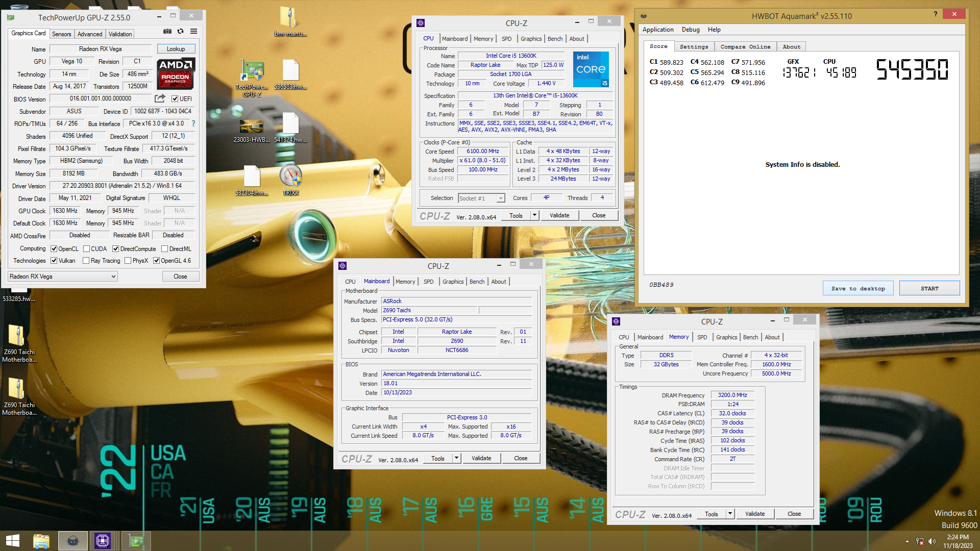Image resolution: width=980 pixels, height=551 pixels.
Task: Expand Tools dropdown arrow in CPU tab window
Action: coord(534,216)
